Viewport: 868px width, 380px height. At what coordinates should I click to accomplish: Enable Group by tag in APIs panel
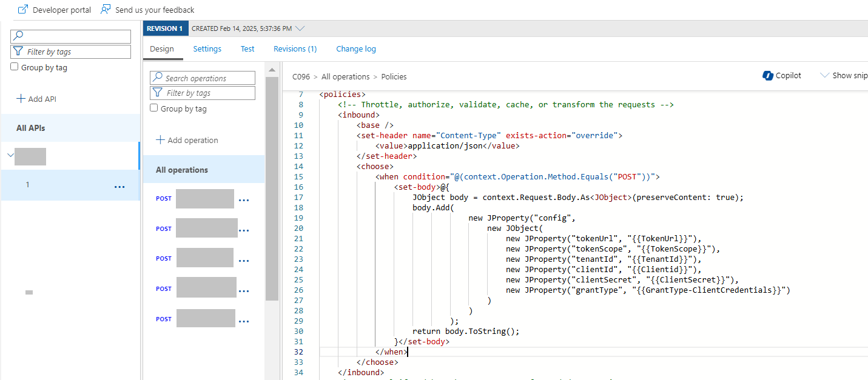pos(15,67)
